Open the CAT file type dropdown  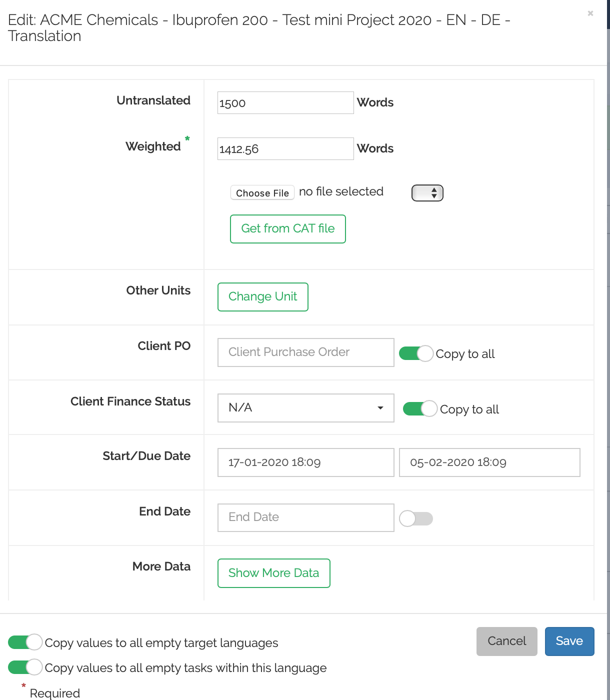[427, 192]
